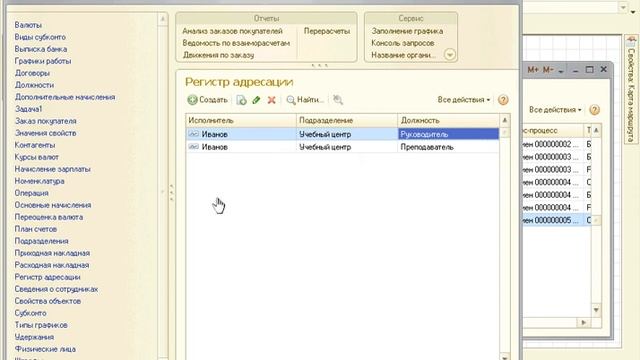Image resolution: width=640 pixels, height=360 pixels.
Task: Click the record icon in the Руководитель row
Action: coord(193,134)
